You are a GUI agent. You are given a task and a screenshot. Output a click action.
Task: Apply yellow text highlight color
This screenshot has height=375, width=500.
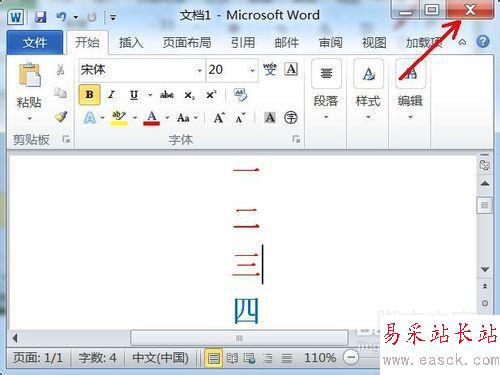pyautogui.click(x=119, y=118)
